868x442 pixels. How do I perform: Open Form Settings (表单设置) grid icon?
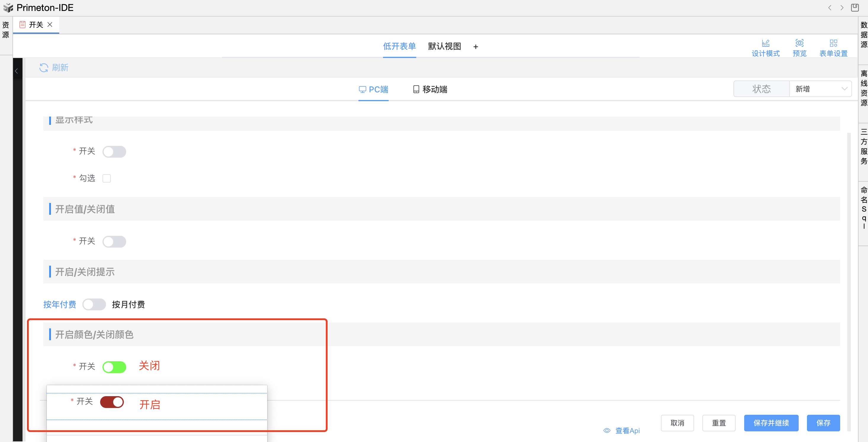point(833,43)
